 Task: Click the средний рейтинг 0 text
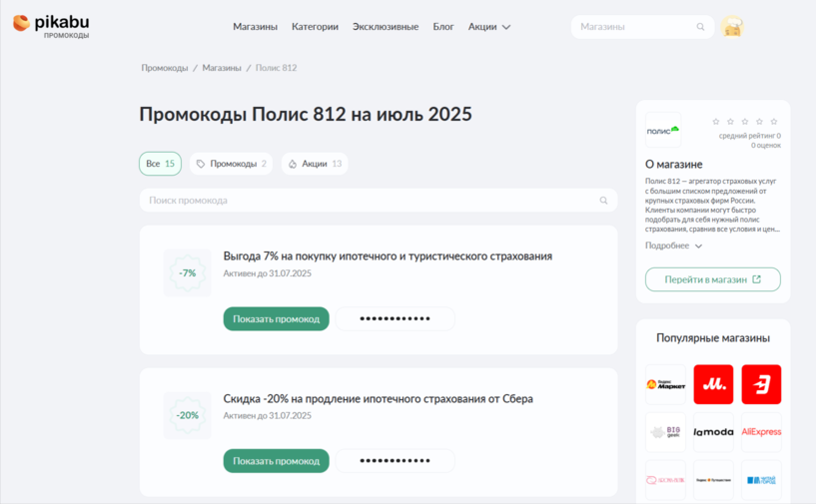click(750, 136)
